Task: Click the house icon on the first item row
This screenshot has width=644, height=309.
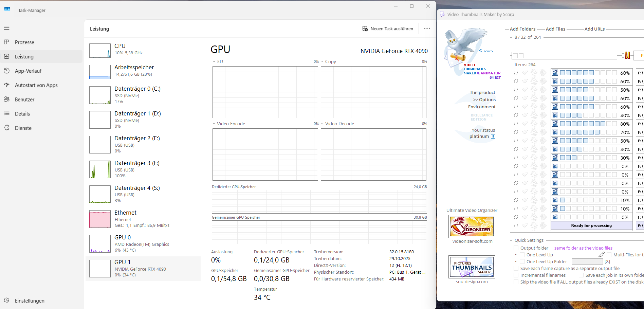Action: (534, 72)
